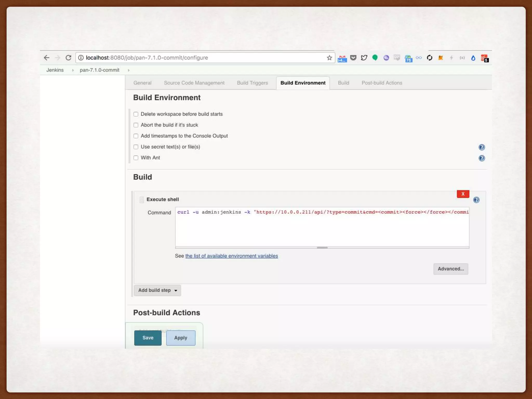The image size is (532, 399).
Task: Click the Jenkins breadcrumb link
Action: [55, 70]
